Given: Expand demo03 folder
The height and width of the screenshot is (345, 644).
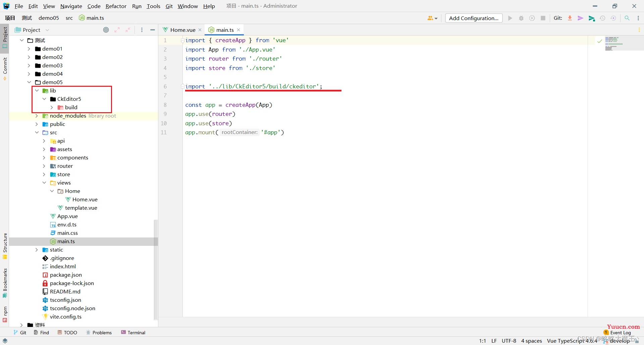Looking at the screenshot, I should pos(29,66).
